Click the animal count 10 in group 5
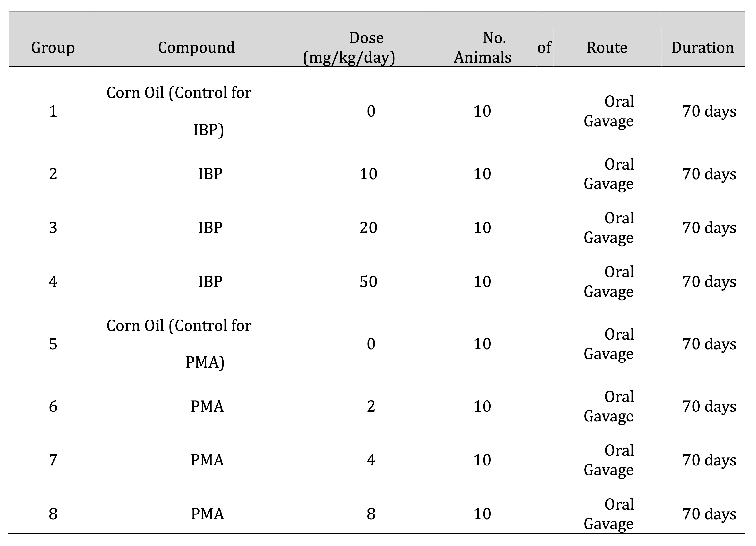 [x=482, y=344]
